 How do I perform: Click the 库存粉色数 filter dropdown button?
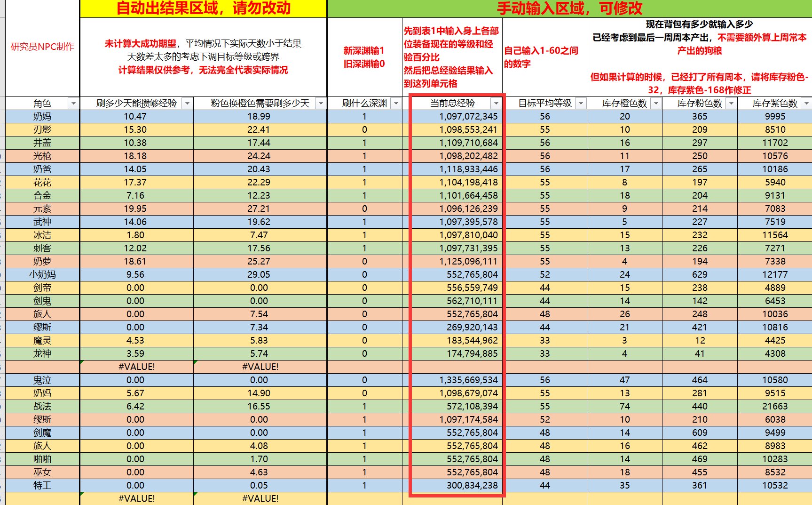(731, 104)
